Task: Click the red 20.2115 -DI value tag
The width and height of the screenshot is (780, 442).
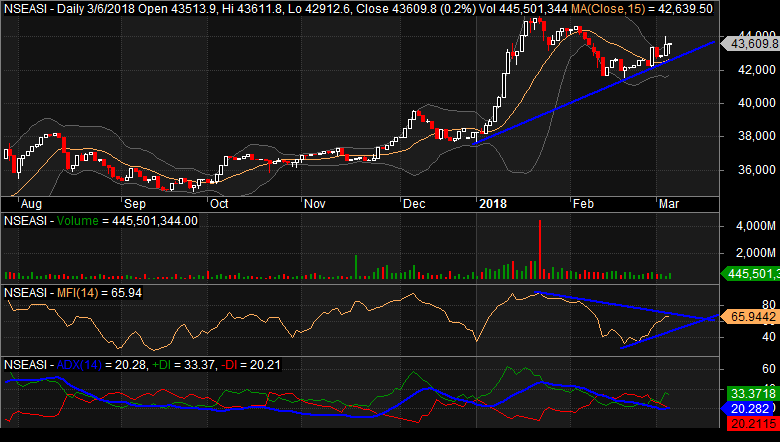Action: tap(753, 424)
